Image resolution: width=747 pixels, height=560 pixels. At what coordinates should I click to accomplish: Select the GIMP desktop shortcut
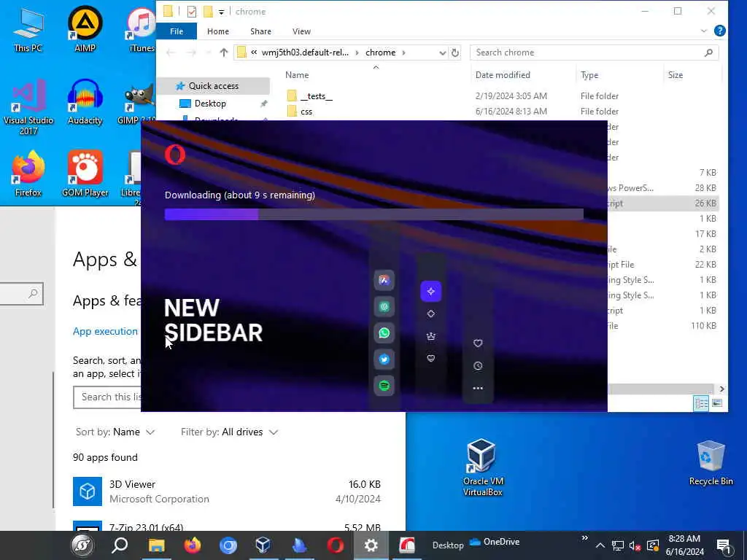[x=139, y=102]
